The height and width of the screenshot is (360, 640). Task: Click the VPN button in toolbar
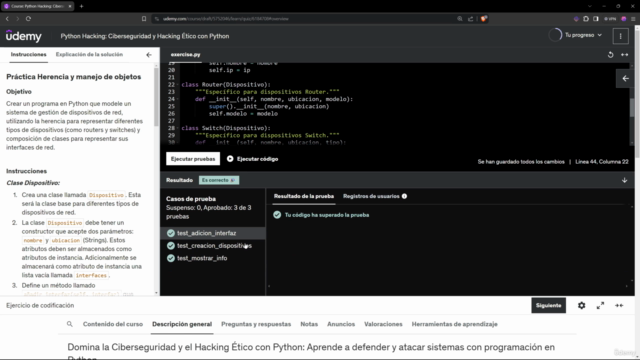pos(610,19)
